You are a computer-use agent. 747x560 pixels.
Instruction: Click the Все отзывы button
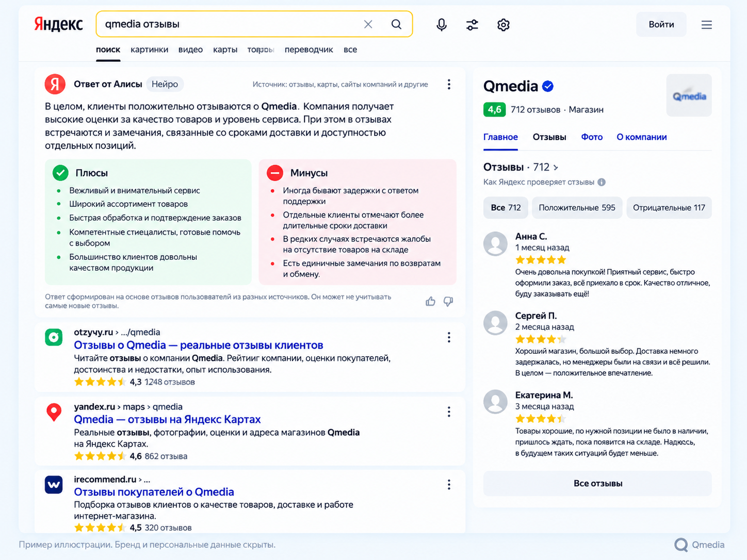click(x=597, y=484)
